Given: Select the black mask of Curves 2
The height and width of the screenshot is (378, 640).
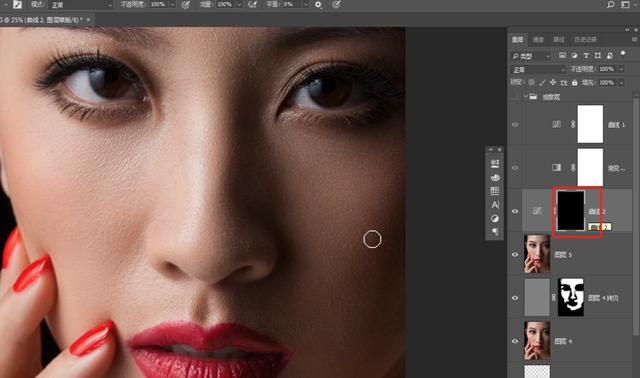Looking at the screenshot, I should tap(571, 211).
